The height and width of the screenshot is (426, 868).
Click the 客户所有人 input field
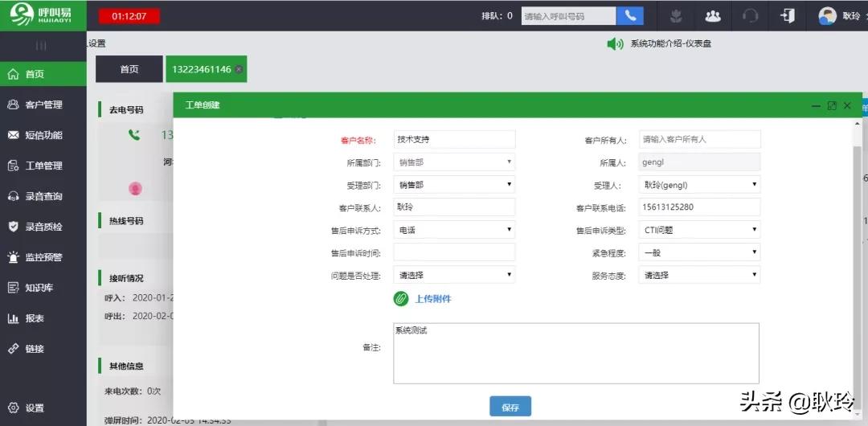tap(699, 140)
